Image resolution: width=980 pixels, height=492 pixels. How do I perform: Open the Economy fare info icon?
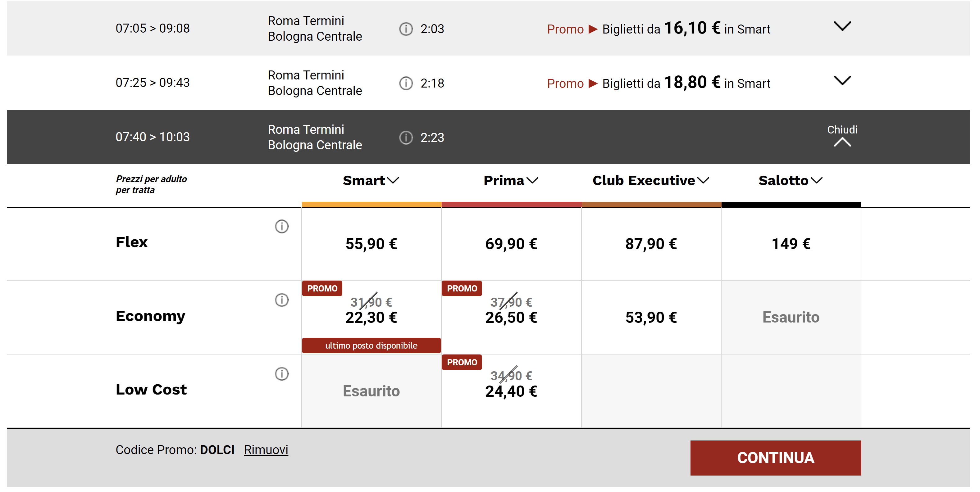tap(281, 300)
